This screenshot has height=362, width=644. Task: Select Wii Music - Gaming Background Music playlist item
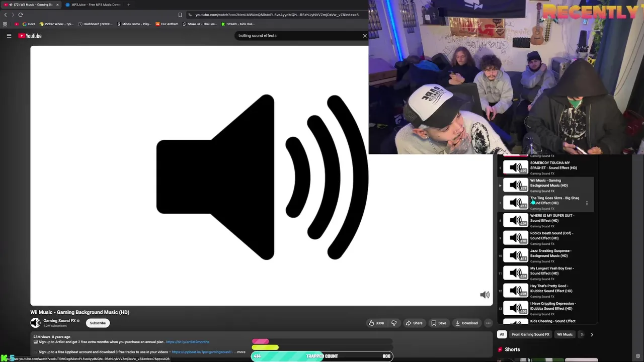click(x=547, y=185)
